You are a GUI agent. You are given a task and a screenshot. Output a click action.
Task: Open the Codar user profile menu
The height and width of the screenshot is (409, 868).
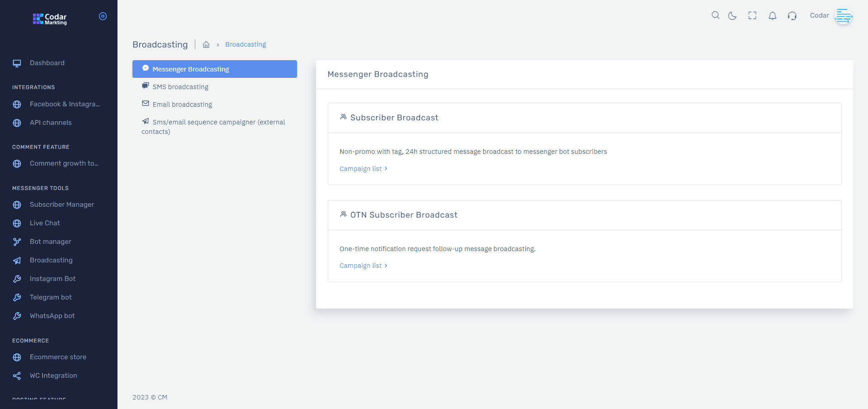pyautogui.click(x=831, y=16)
